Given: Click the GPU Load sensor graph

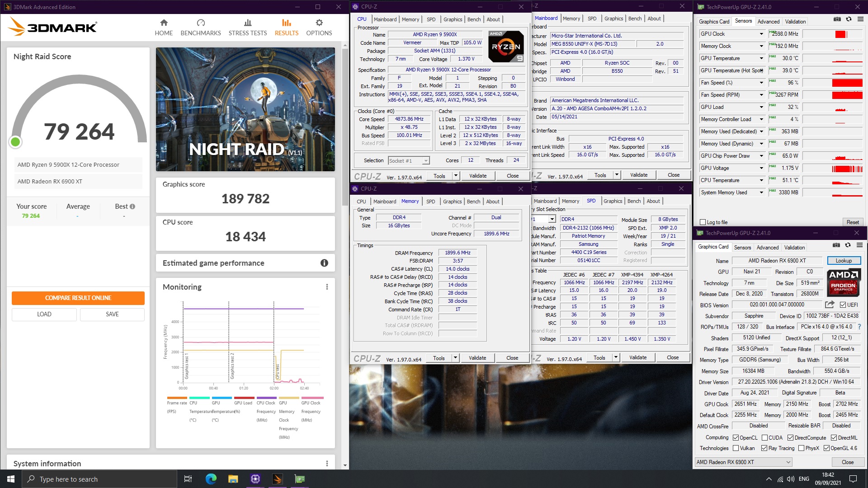Looking at the screenshot, I should [x=833, y=107].
